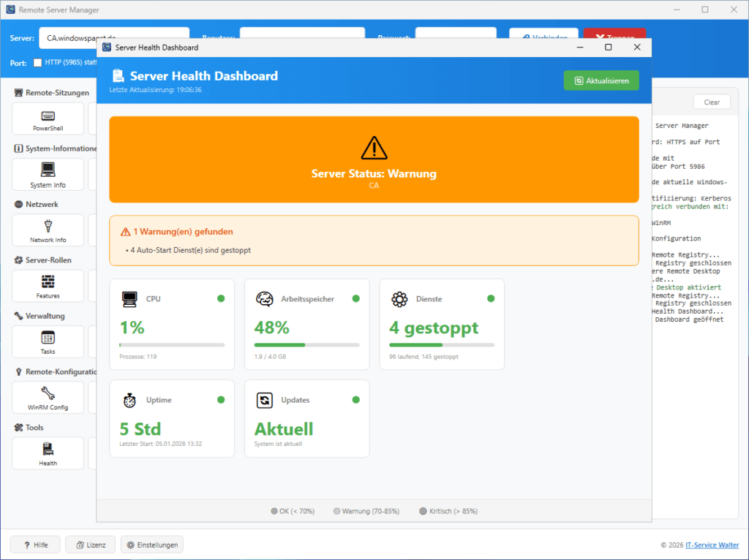The width and height of the screenshot is (749, 560).
Task: Collapse the Remote-Sitzungen sidebar section
Action: tap(51, 92)
